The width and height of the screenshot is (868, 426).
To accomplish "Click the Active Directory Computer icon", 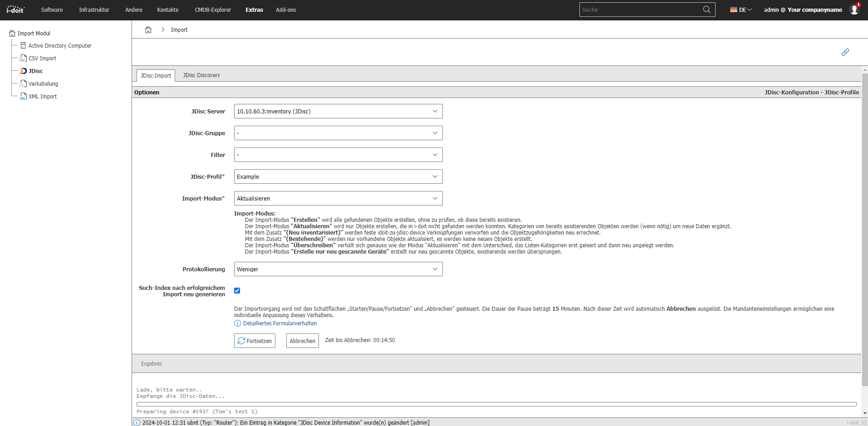I will point(23,46).
